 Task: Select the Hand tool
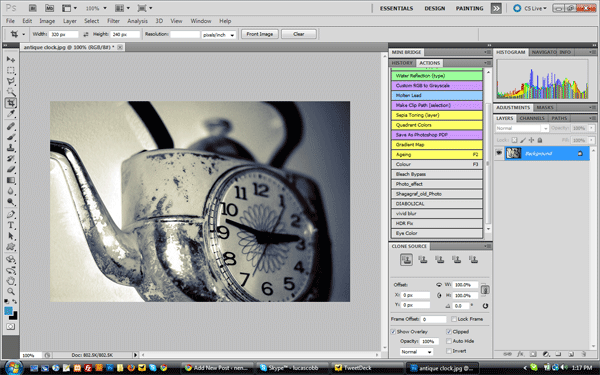click(x=11, y=281)
